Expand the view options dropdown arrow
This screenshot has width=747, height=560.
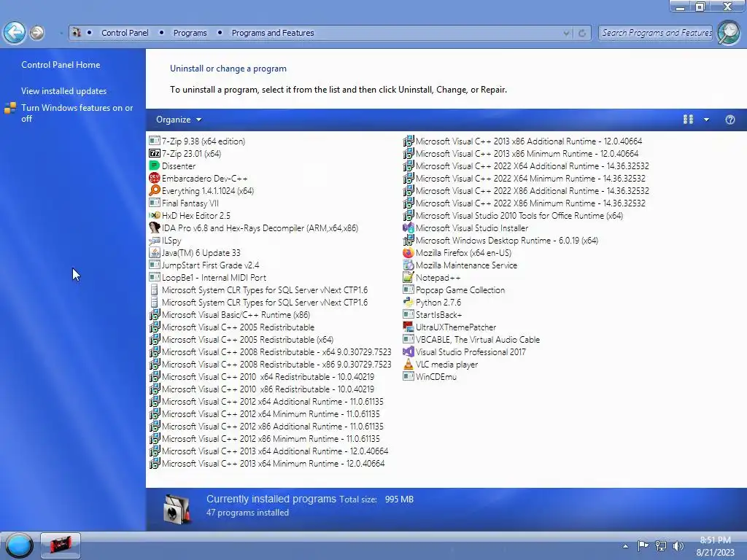706,120
